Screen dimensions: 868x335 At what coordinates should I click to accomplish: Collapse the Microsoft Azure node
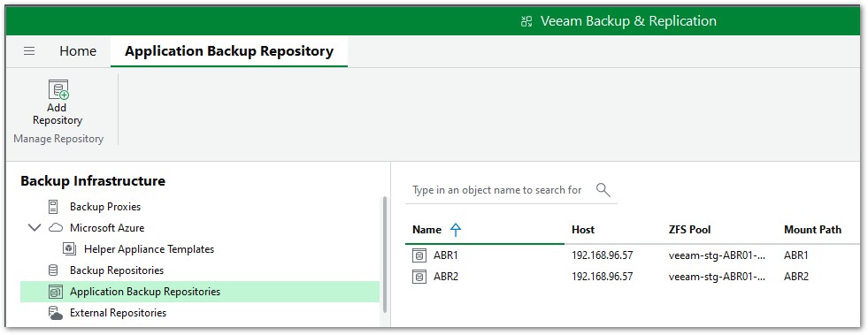point(35,228)
